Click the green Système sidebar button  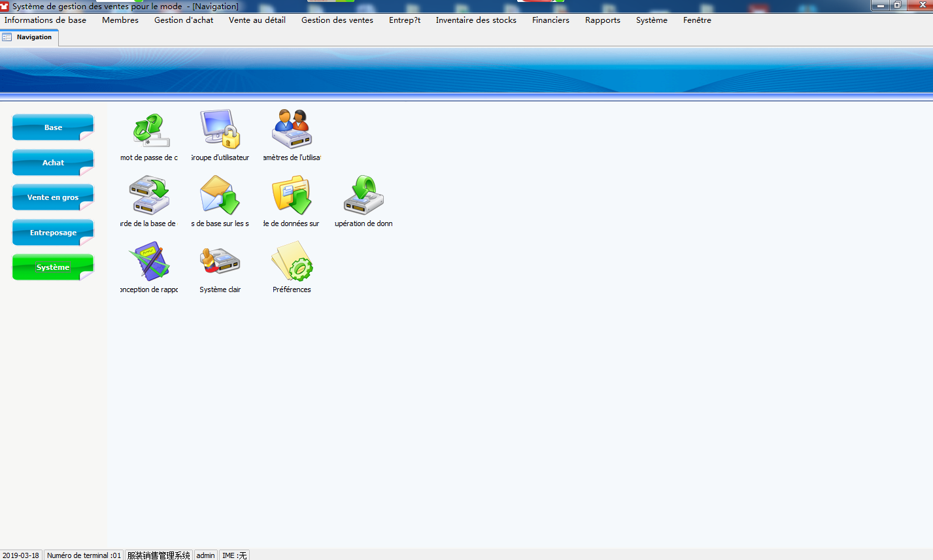point(53,267)
